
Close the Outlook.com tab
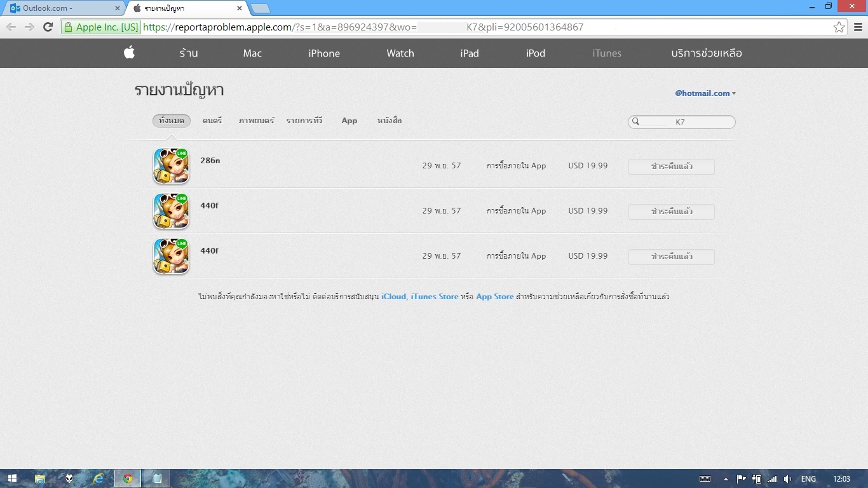point(118,8)
